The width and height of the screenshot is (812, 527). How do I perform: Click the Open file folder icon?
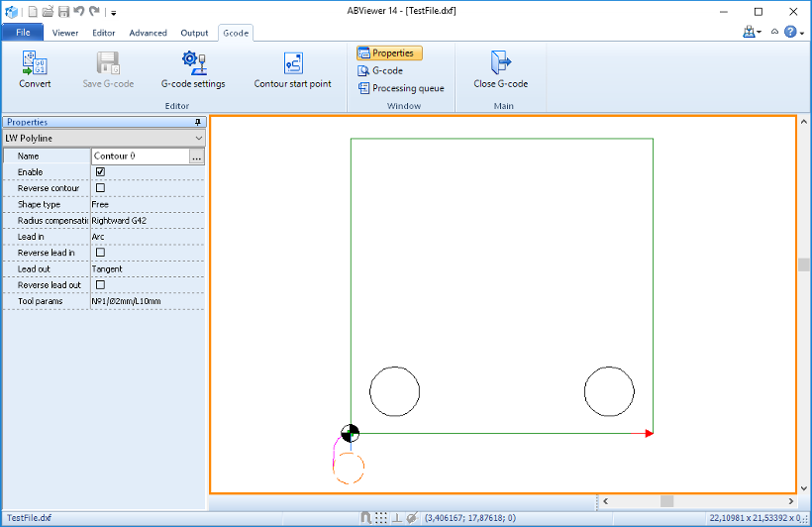click(48, 12)
